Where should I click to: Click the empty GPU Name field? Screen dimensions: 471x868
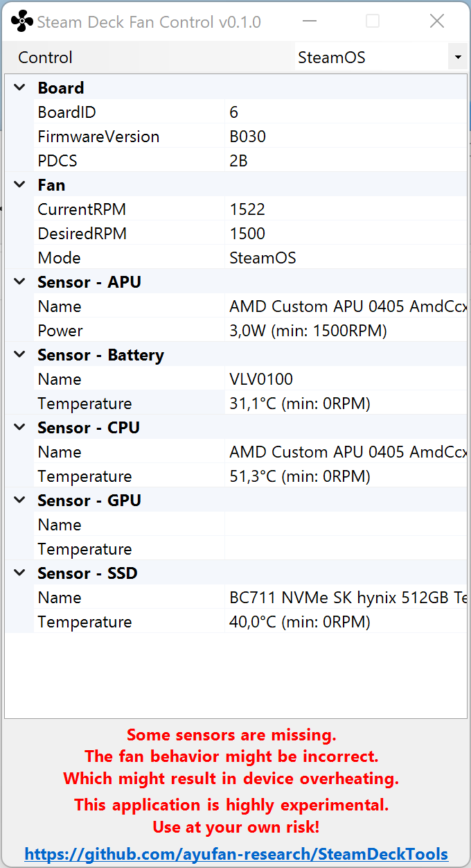346,525
